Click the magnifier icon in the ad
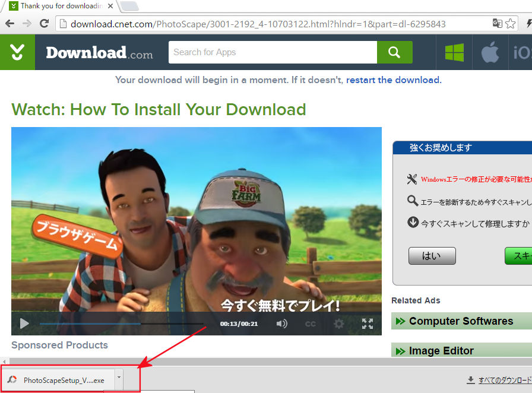 [x=413, y=201]
